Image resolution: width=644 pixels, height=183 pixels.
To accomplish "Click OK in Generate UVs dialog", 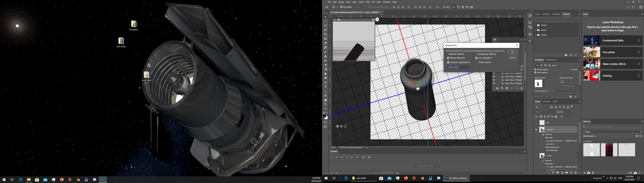I will pos(512,52).
